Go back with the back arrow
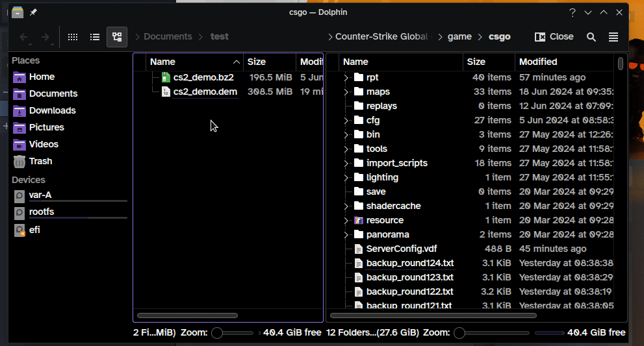Viewport: 644px width, 346px height. click(x=23, y=37)
